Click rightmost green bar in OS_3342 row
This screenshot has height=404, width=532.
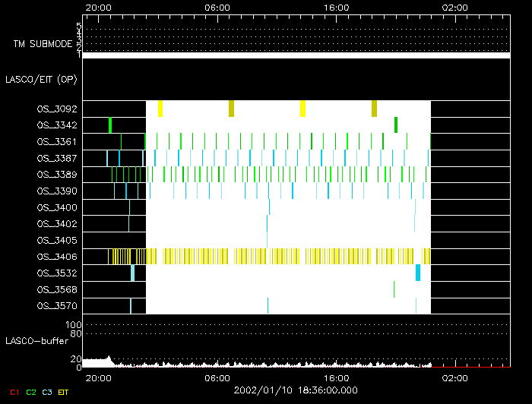pos(396,125)
